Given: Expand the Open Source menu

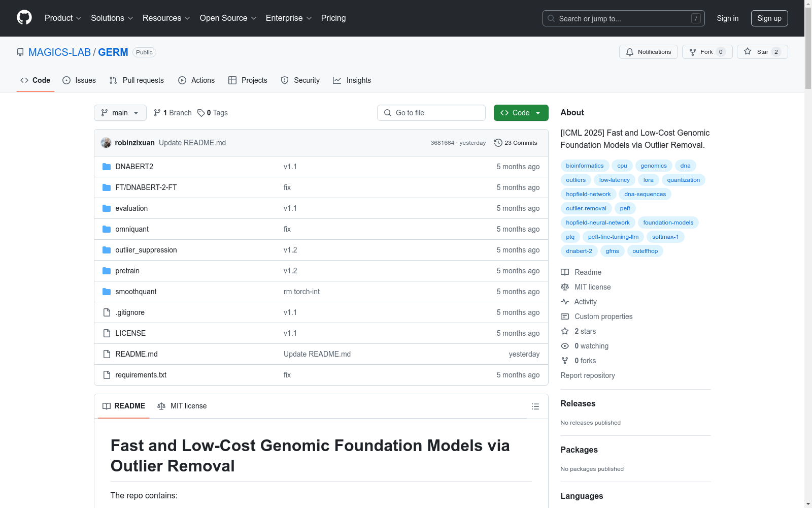Looking at the screenshot, I should point(228,18).
